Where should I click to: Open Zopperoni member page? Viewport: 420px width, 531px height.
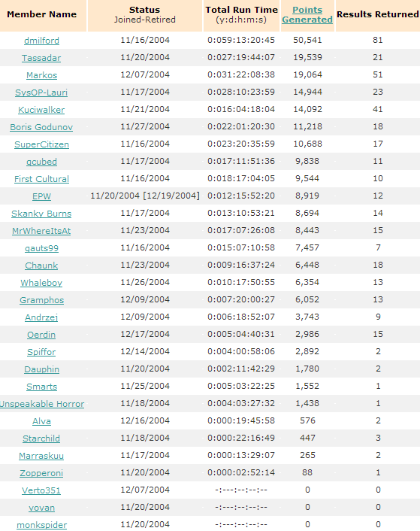[41, 473]
